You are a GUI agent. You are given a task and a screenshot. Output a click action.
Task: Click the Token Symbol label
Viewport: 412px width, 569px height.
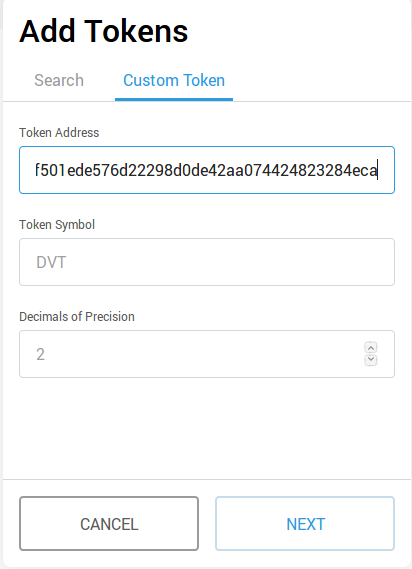pyautogui.click(x=57, y=225)
